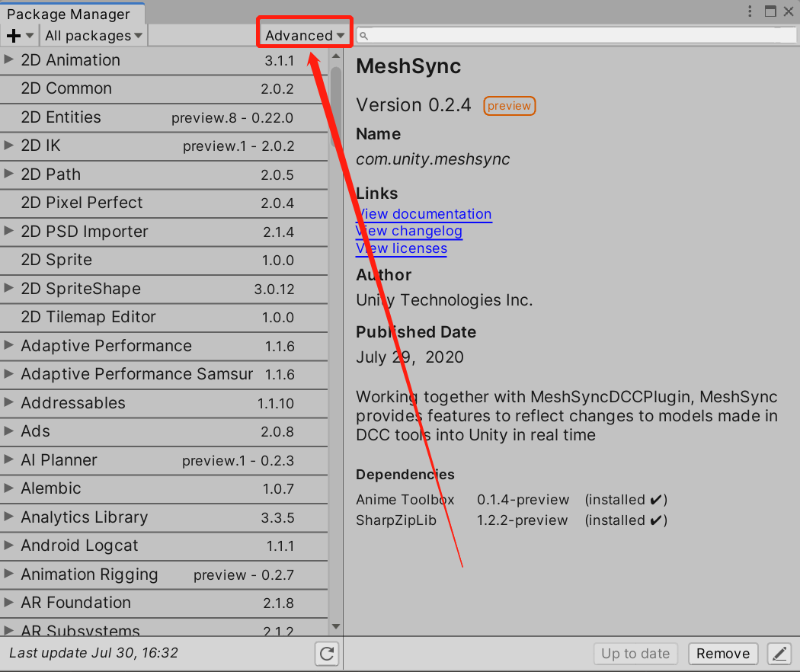The image size is (800, 672).
Task: Open the three-dot overflow menu
Action: [x=750, y=11]
